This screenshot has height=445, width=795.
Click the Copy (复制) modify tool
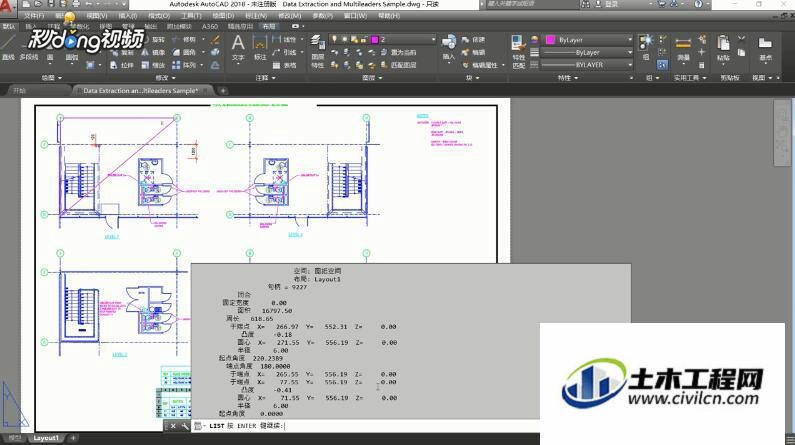pyautogui.click(x=121, y=52)
